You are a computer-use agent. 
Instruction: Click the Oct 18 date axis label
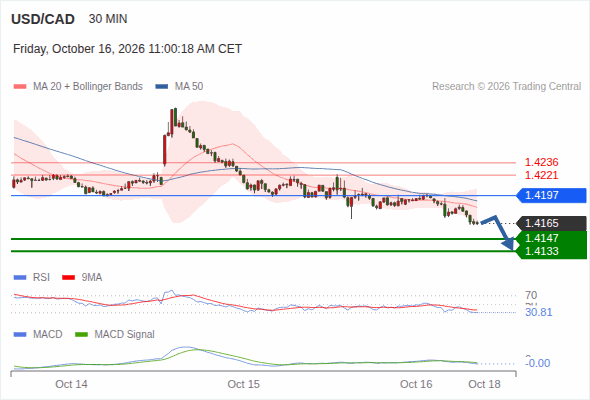point(484,384)
